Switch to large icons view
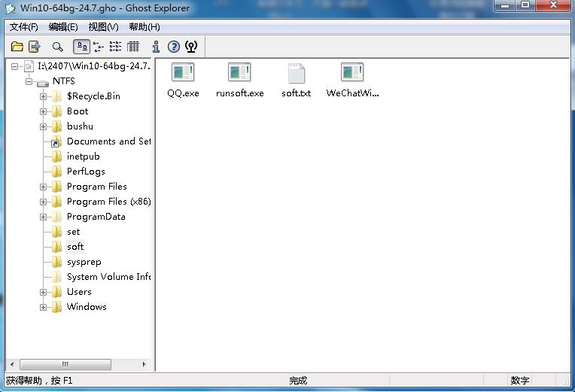The width and height of the screenshot is (575, 392). click(x=81, y=47)
